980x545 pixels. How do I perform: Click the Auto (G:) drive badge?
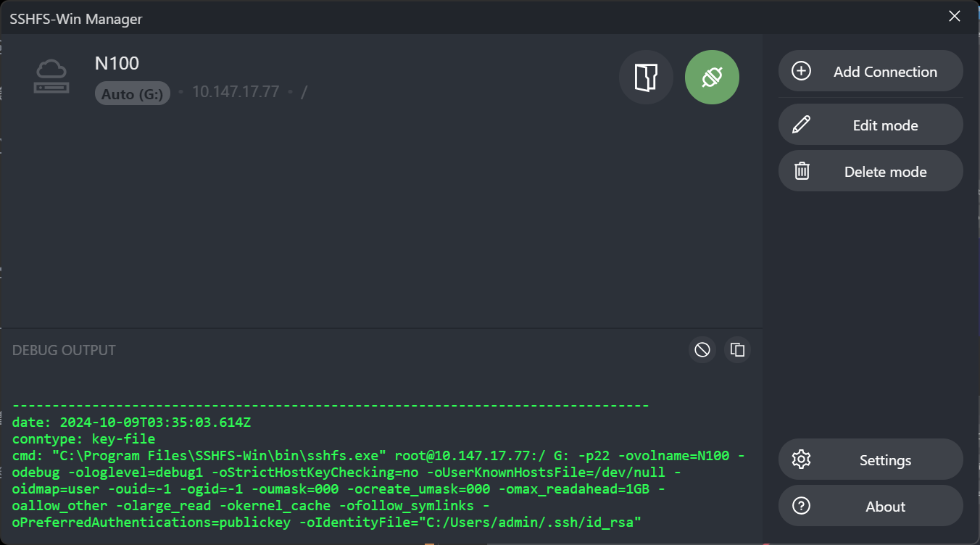pos(133,93)
